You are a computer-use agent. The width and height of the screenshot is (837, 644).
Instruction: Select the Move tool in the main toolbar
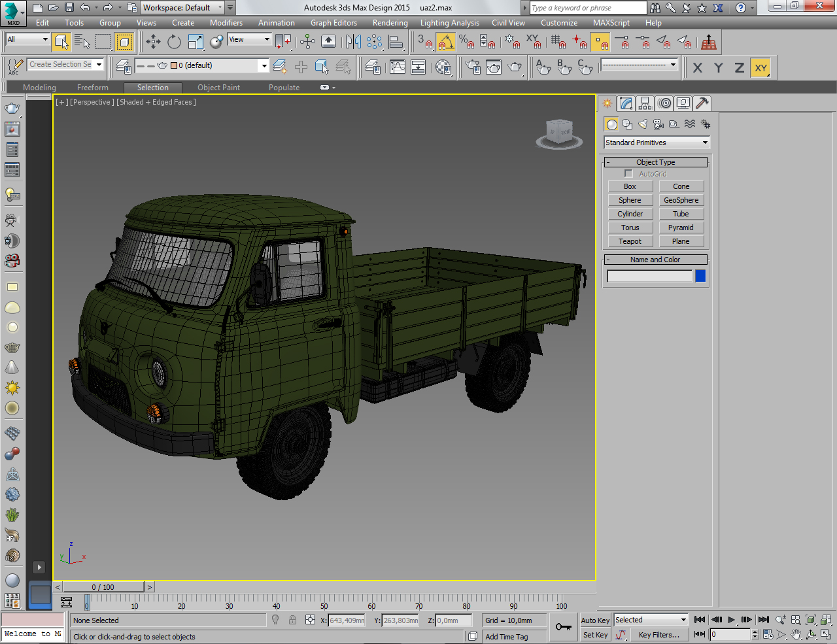click(x=153, y=42)
